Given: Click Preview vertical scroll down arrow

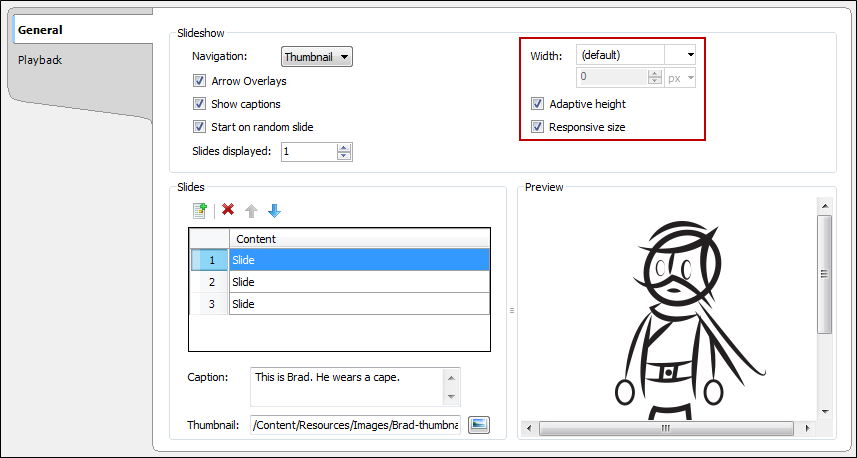Looking at the screenshot, I should 825,412.
